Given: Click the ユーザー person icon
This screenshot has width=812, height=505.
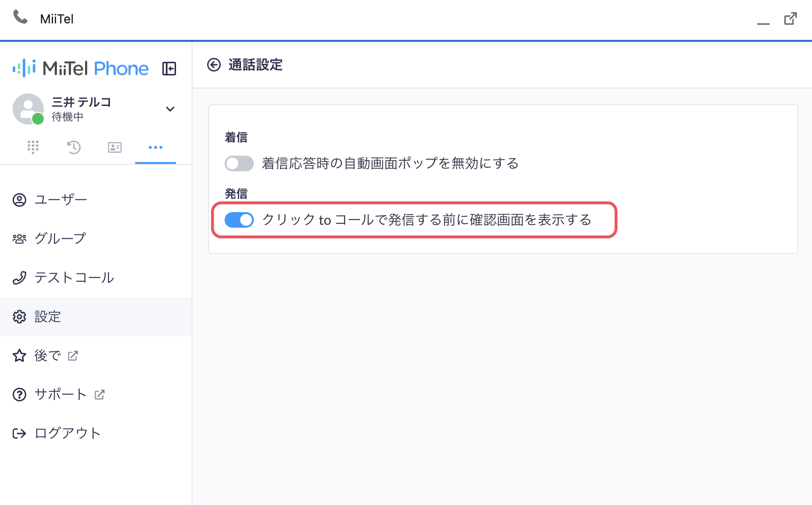Looking at the screenshot, I should click(x=19, y=200).
